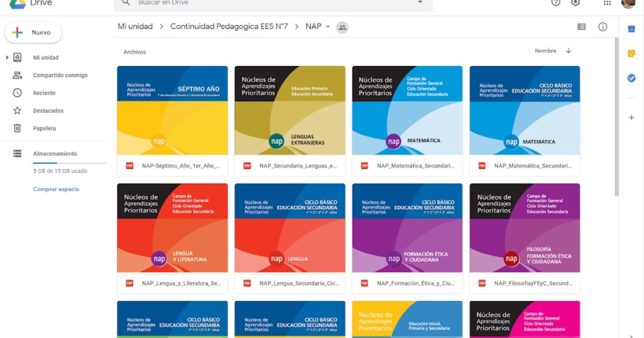Open search options dropdown in search bar
Image resolution: width=644 pixels, height=338 pixels.
[420, 3]
